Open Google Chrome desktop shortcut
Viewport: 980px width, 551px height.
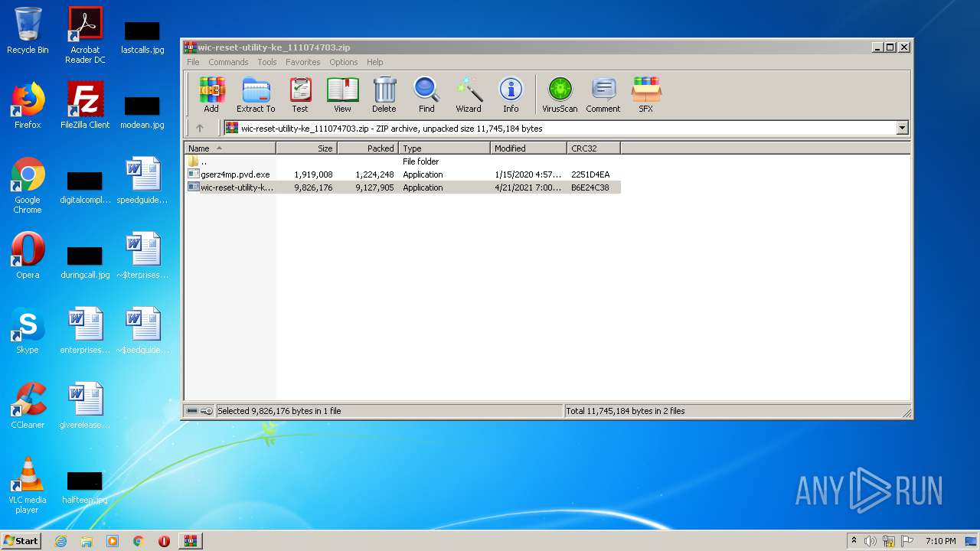[x=28, y=185]
